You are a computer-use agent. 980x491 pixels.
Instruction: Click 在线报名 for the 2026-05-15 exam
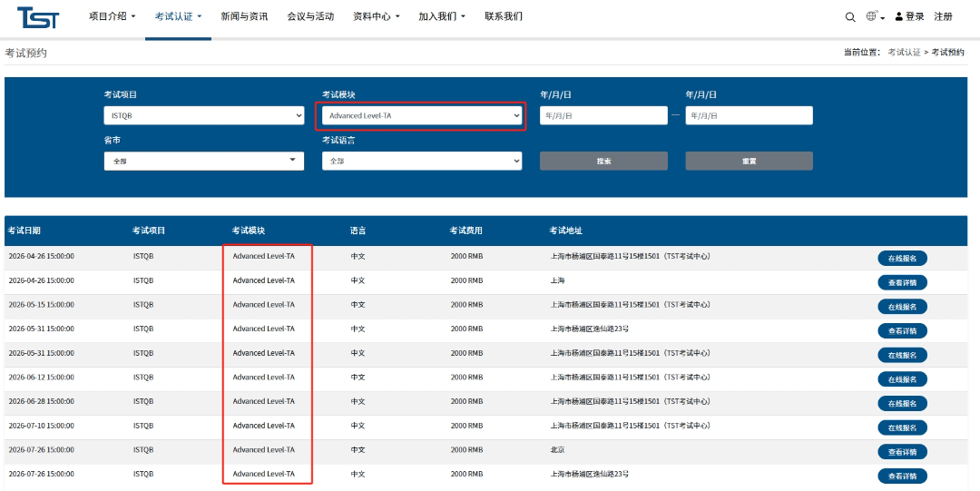[902, 307]
